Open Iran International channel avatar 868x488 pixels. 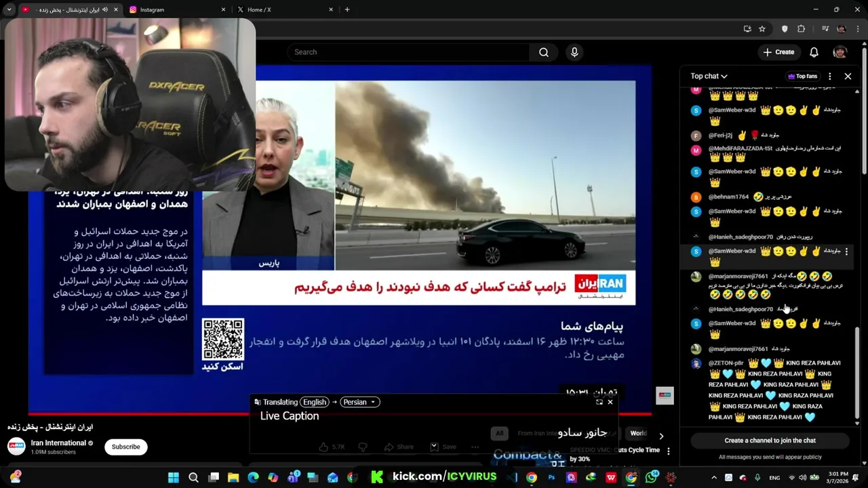pos(16,447)
